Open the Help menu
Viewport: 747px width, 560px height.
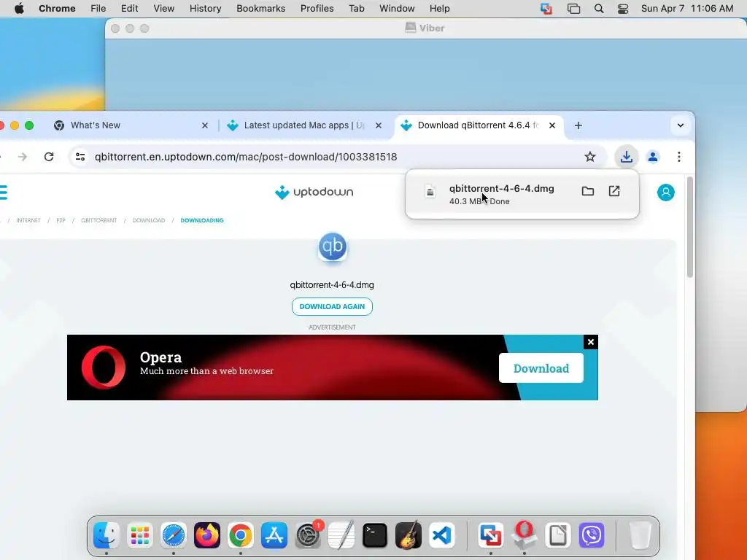click(x=439, y=9)
